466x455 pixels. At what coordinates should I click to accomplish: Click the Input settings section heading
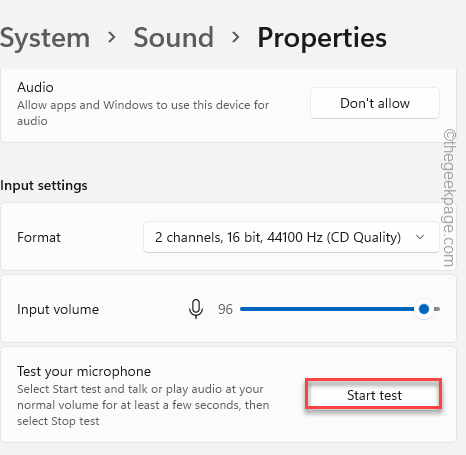click(44, 185)
